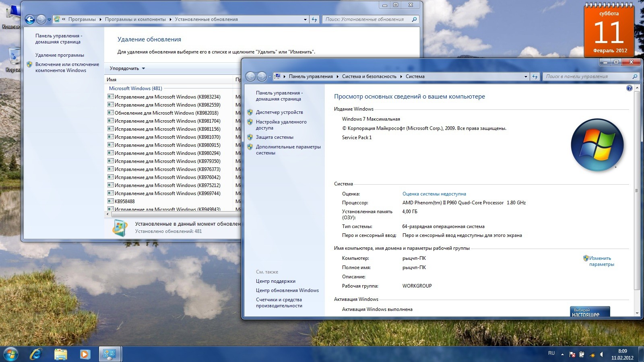This screenshot has width=644, height=362.
Task: Click the volume speaker tray icon
Action: (x=602, y=354)
